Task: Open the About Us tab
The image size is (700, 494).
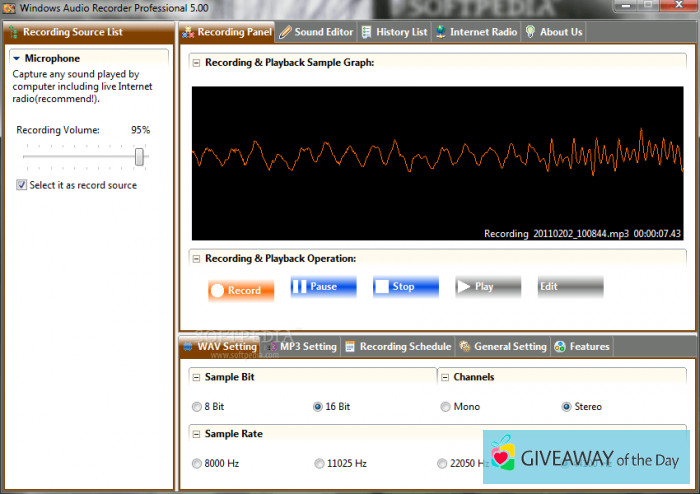Action: 553,32
